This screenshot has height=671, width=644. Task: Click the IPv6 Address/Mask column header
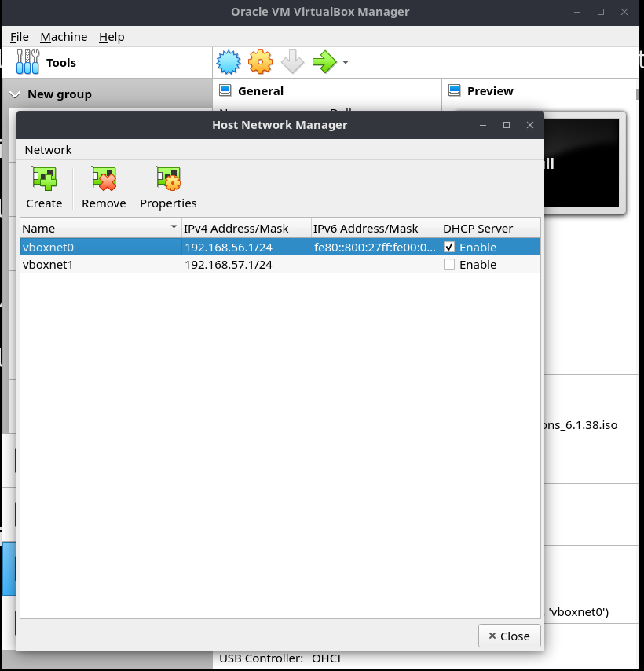click(376, 228)
